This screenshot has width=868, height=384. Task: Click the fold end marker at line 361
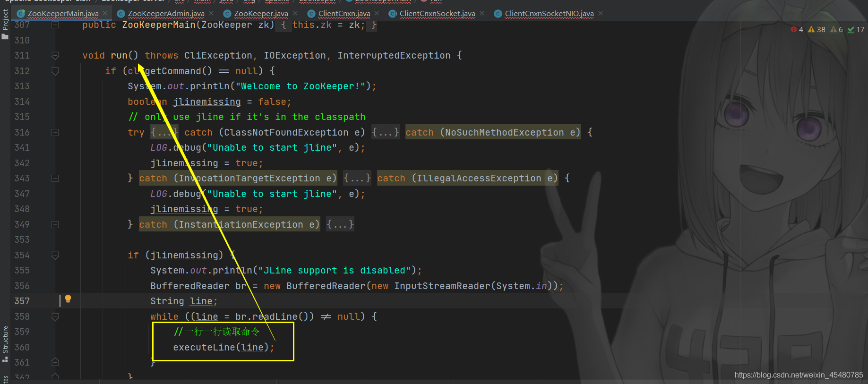click(x=55, y=362)
